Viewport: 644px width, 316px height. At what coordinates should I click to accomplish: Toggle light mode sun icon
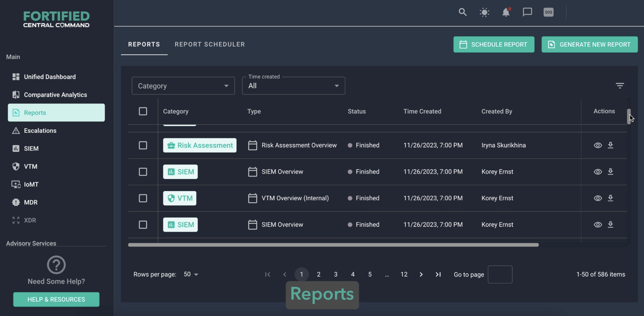(484, 12)
